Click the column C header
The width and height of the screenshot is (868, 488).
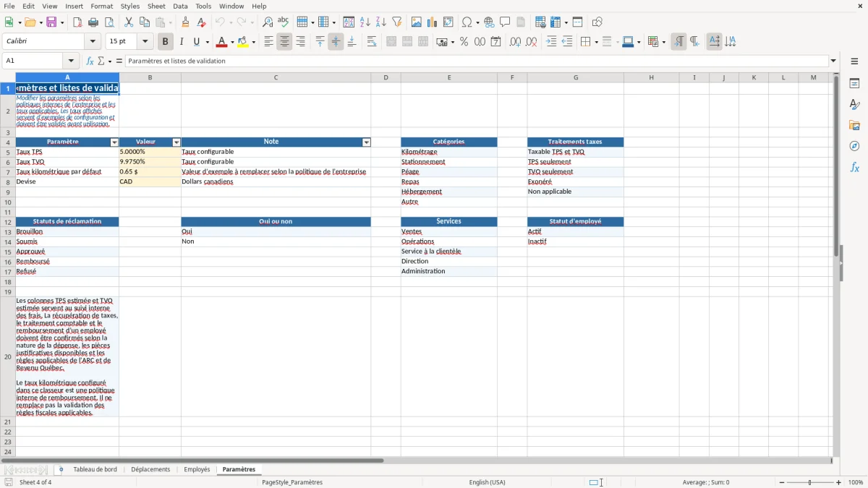pyautogui.click(x=276, y=77)
